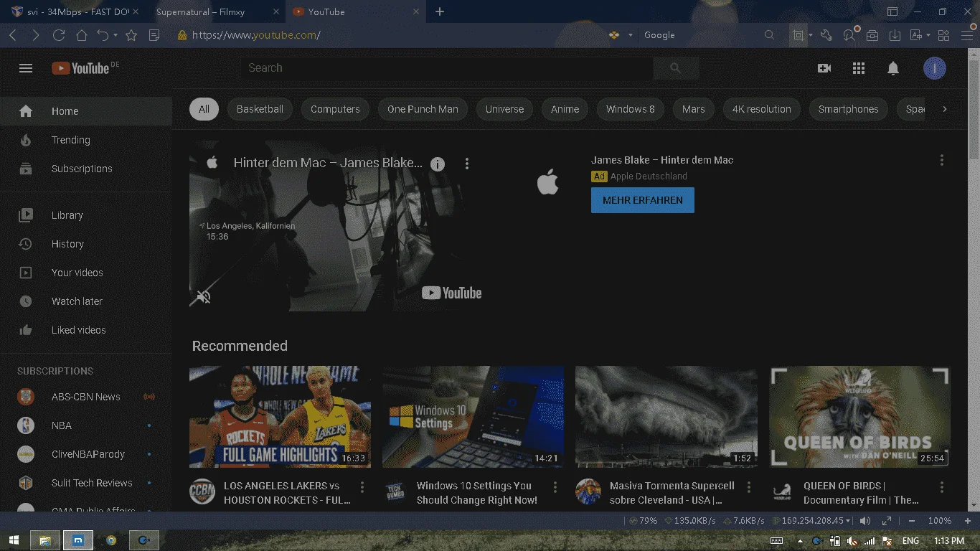Open a new browser tab
Screen dimensions: 980x551
[x=440, y=11]
